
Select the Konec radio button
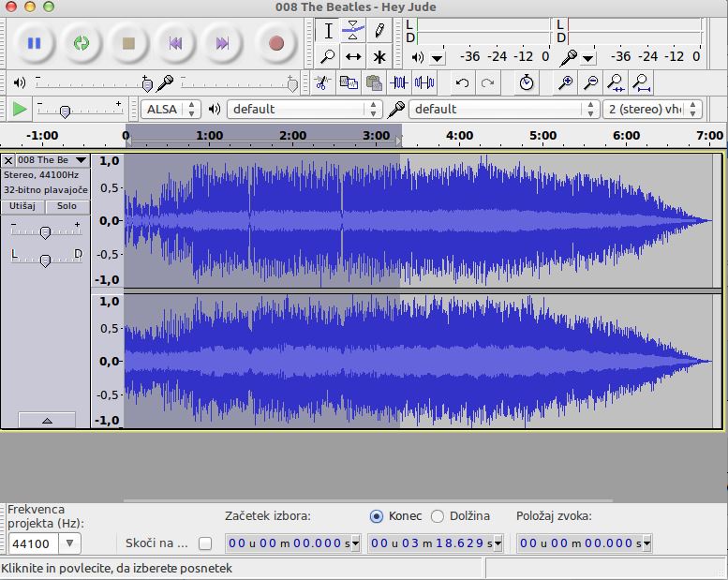pyautogui.click(x=377, y=516)
